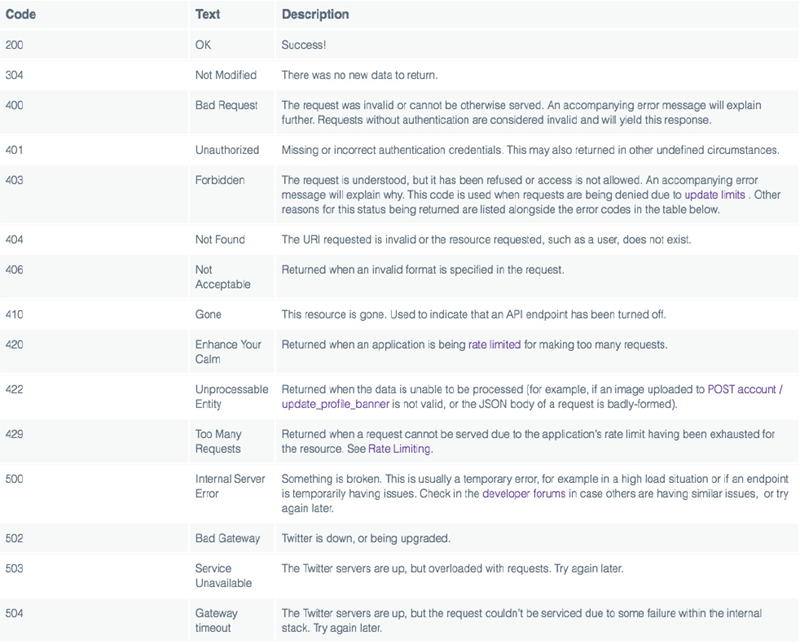Click the "Bad Request" text cell
Screen dimensions: 800x644
pos(225,105)
